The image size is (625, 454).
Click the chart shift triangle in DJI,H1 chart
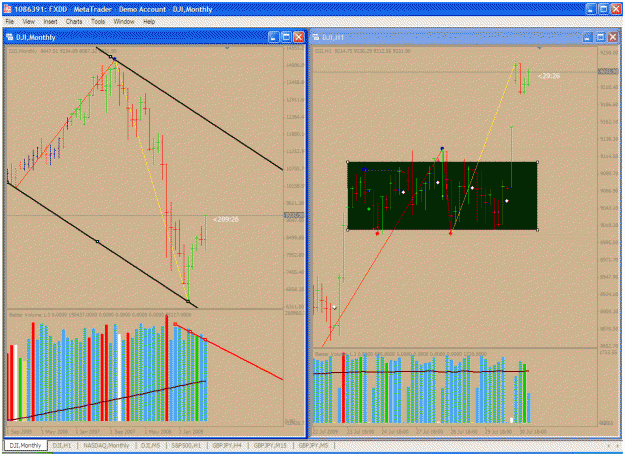click(x=540, y=48)
